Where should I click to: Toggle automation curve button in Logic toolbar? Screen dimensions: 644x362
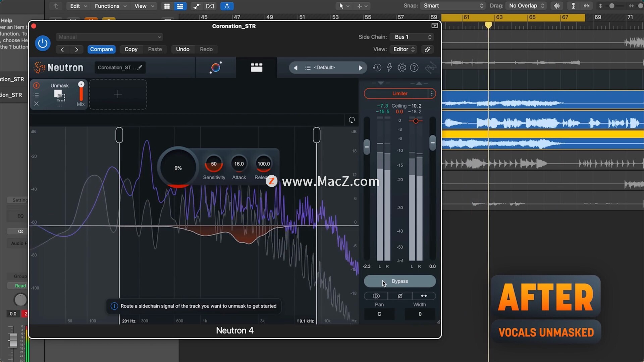click(197, 6)
